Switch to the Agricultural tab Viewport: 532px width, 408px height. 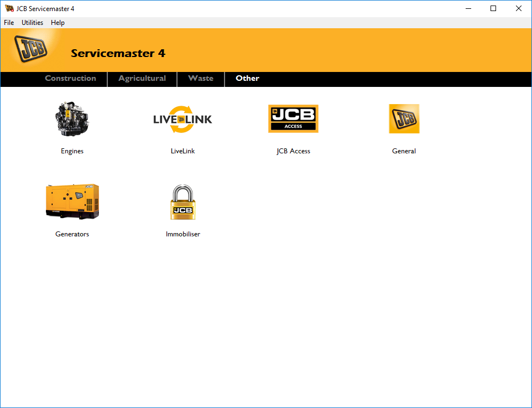coord(142,79)
